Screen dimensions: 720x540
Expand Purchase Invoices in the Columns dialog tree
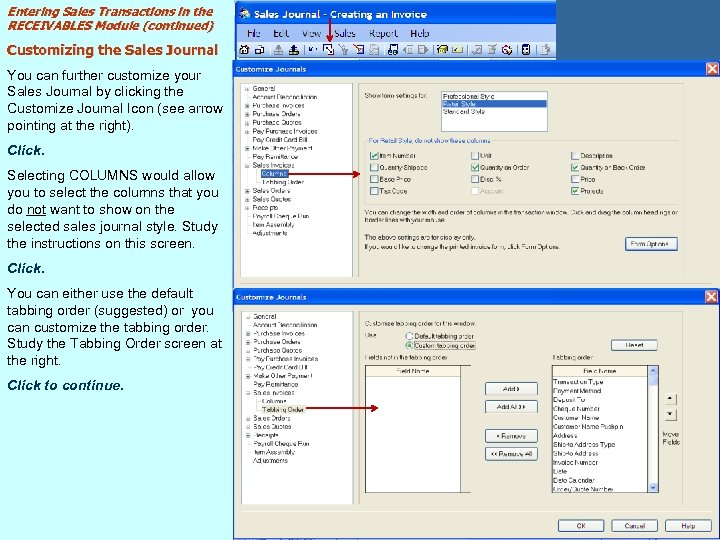coord(248,106)
